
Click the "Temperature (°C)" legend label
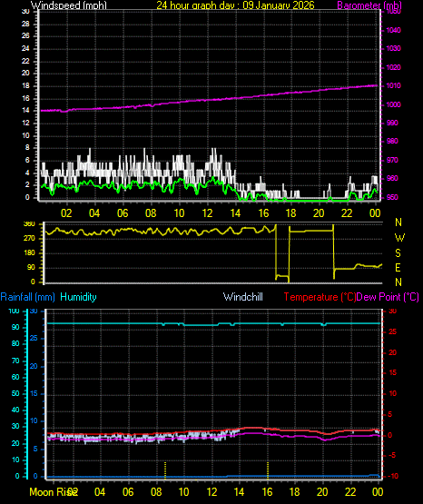click(320, 297)
